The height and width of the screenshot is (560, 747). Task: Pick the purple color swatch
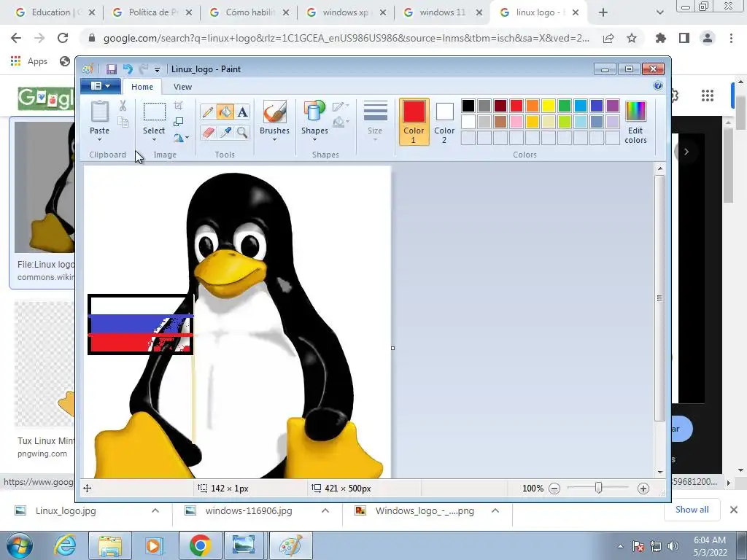[613, 106]
